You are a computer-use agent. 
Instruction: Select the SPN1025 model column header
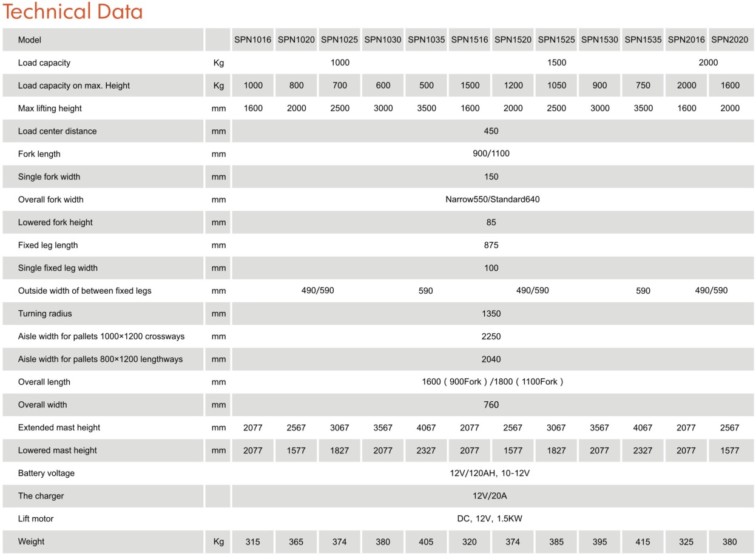[x=340, y=40]
